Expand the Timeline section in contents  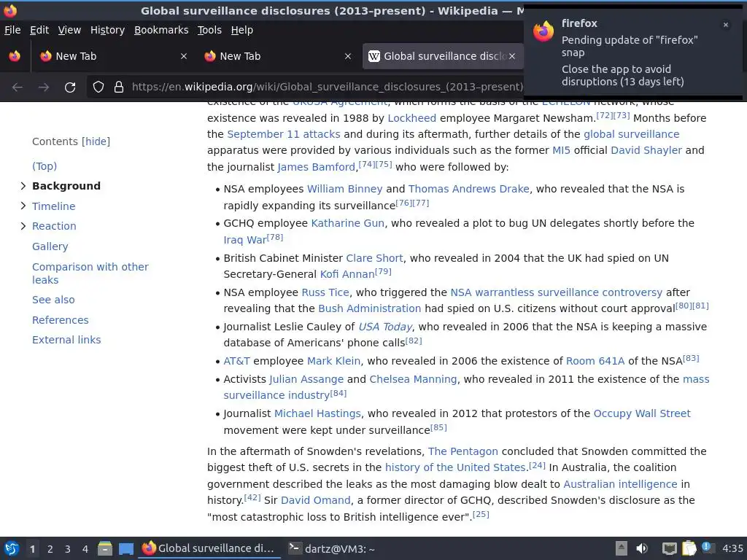coord(23,206)
